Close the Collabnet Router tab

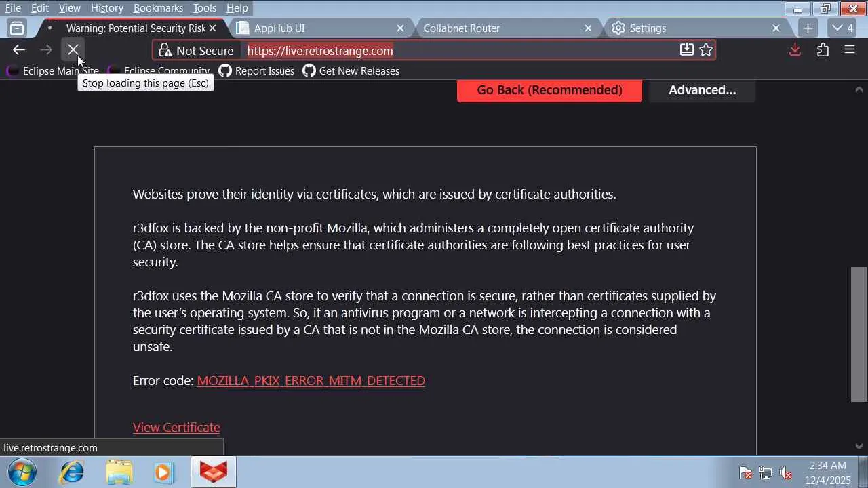(588, 28)
